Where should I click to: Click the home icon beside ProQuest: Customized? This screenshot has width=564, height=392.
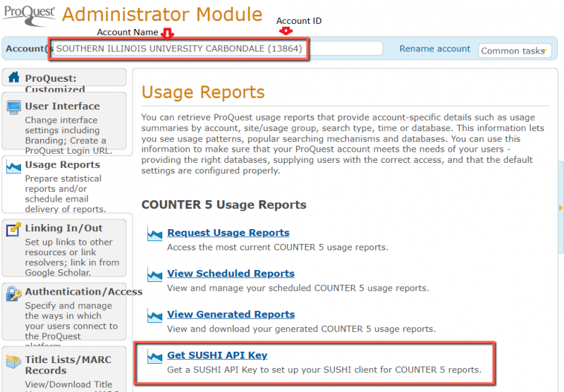(x=13, y=77)
